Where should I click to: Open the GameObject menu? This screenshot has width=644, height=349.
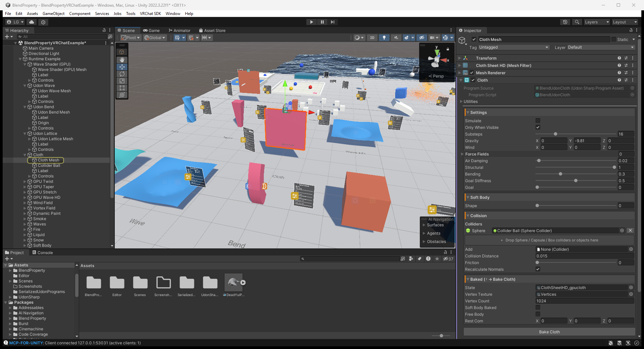54,14
